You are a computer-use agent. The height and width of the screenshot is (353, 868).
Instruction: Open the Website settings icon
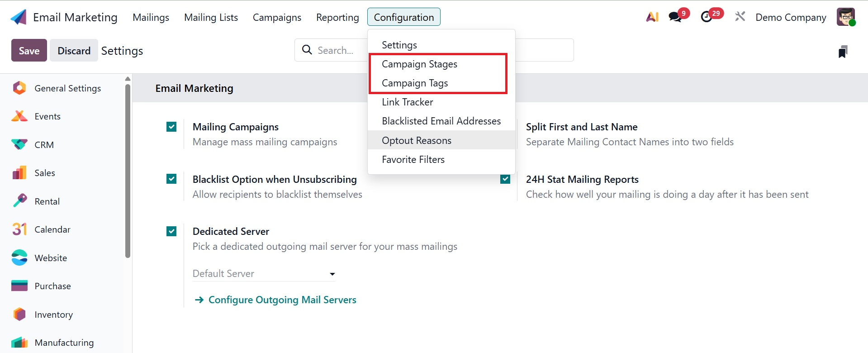(19, 258)
